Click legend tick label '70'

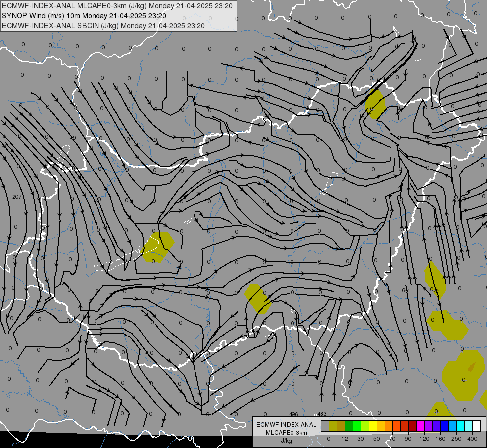[392, 439]
